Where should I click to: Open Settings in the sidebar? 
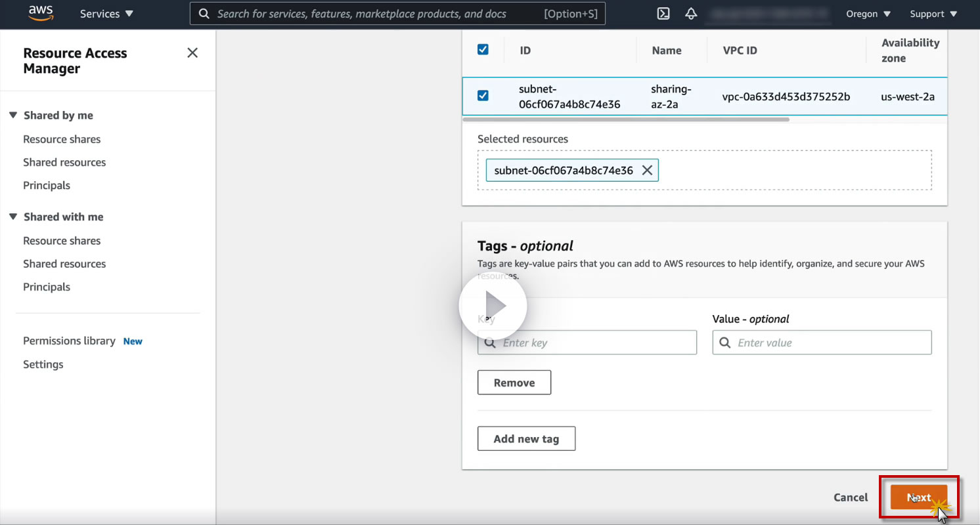pos(43,364)
